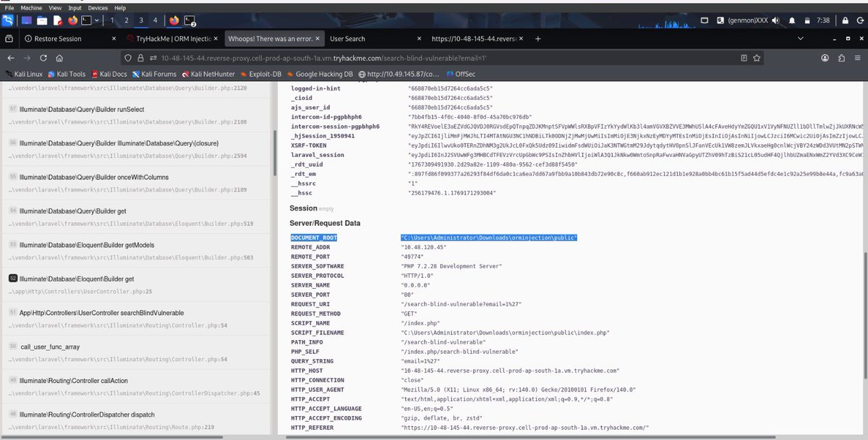
Task: Go back one page
Action: pos(10,58)
